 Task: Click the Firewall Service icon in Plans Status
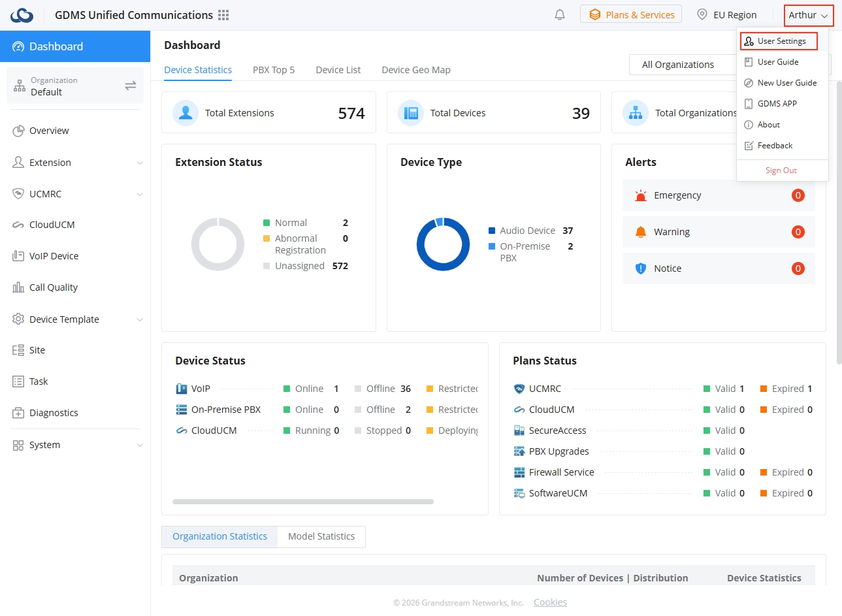tap(519, 472)
